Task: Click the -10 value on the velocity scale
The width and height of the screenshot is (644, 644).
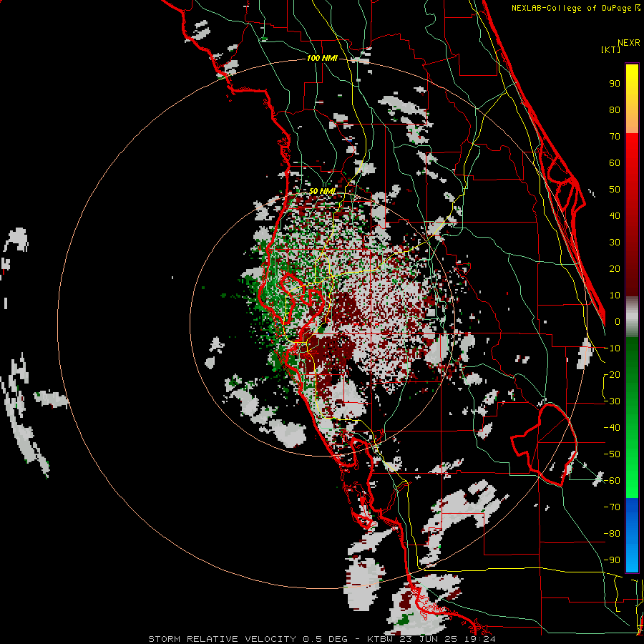Action: point(612,348)
